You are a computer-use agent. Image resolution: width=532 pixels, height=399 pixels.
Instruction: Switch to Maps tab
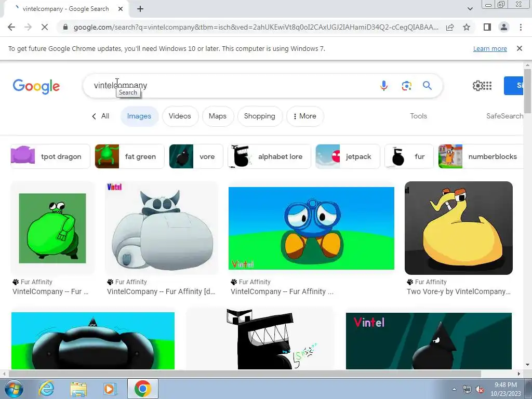click(x=218, y=116)
